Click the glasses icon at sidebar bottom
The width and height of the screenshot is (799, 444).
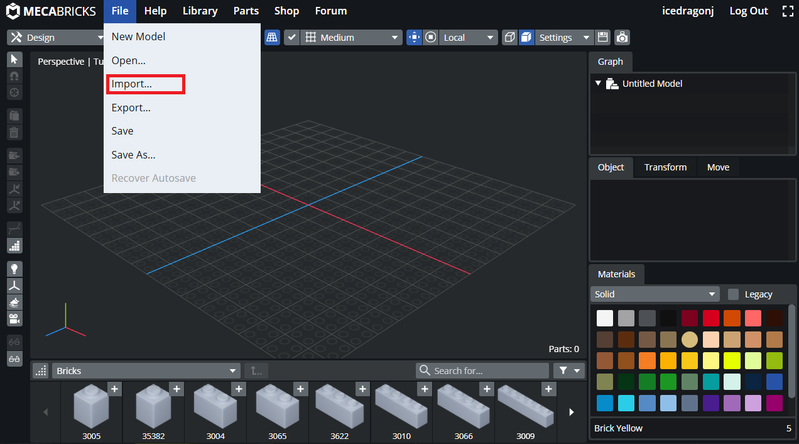pyautogui.click(x=15, y=357)
